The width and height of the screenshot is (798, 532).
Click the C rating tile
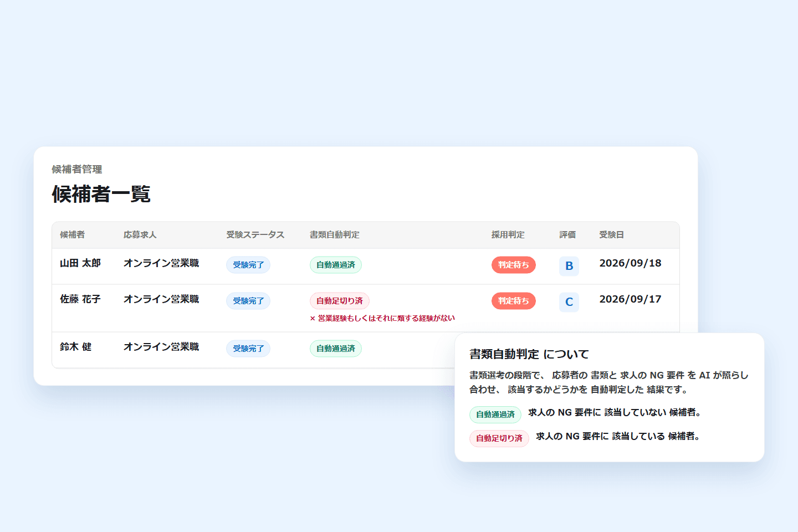click(x=569, y=302)
